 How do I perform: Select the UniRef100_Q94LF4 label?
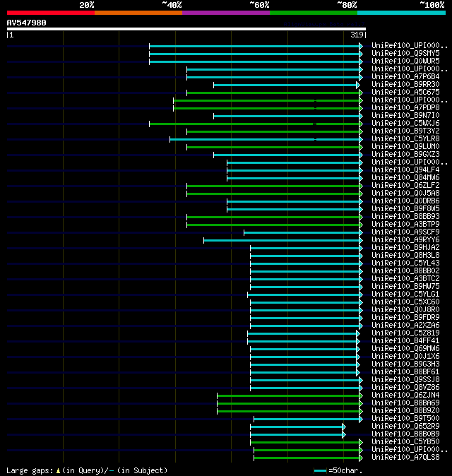pyautogui.click(x=405, y=170)
